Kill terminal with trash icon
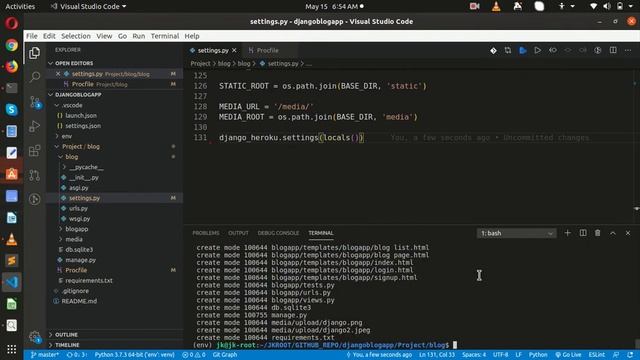640x360 pixels. point(598,233)
